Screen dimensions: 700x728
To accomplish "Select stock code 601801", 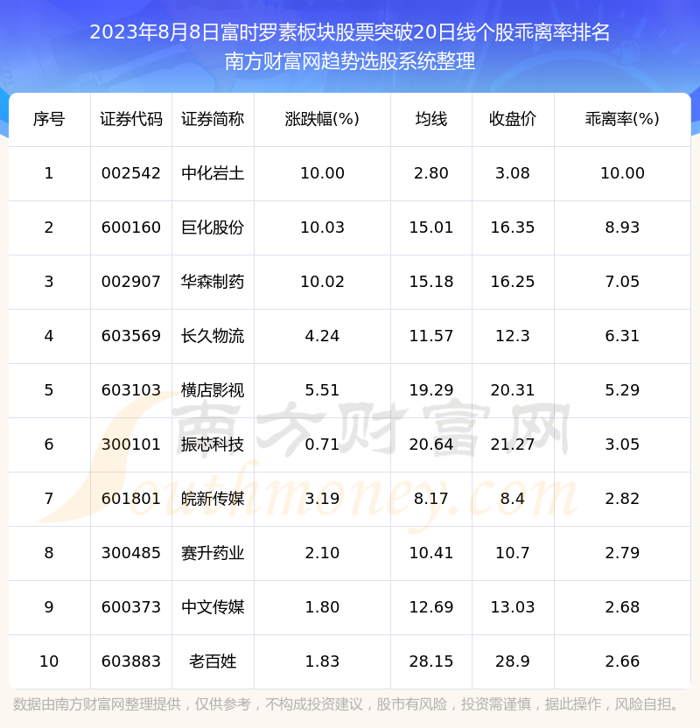I will [x=131, y=499].
